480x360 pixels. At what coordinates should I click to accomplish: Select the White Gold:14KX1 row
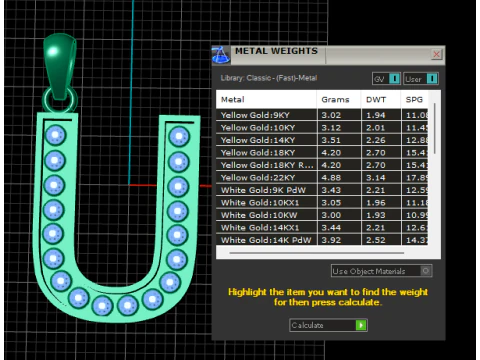[322, 228]
